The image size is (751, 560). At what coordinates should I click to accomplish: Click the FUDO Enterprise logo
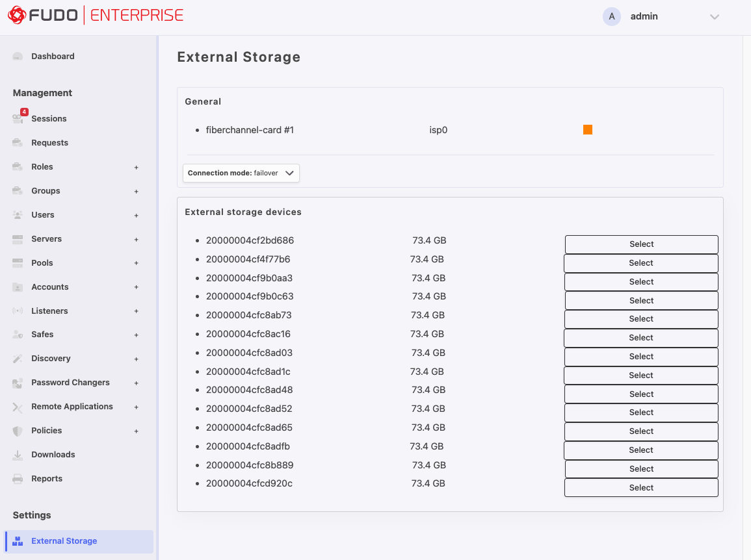pyautogui.click(x=96, y=16)
